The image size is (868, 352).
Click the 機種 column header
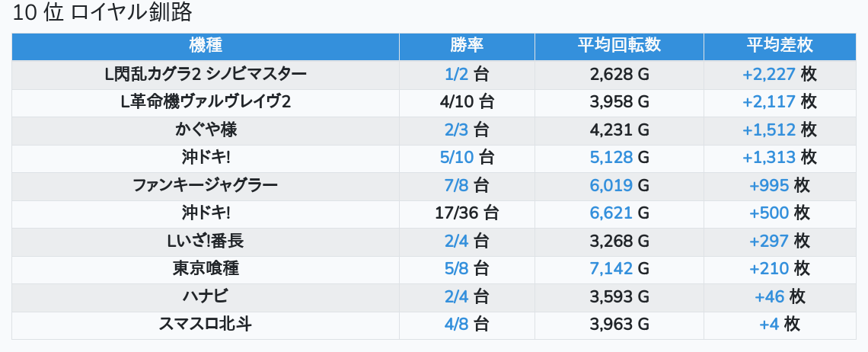coord(206,46)
